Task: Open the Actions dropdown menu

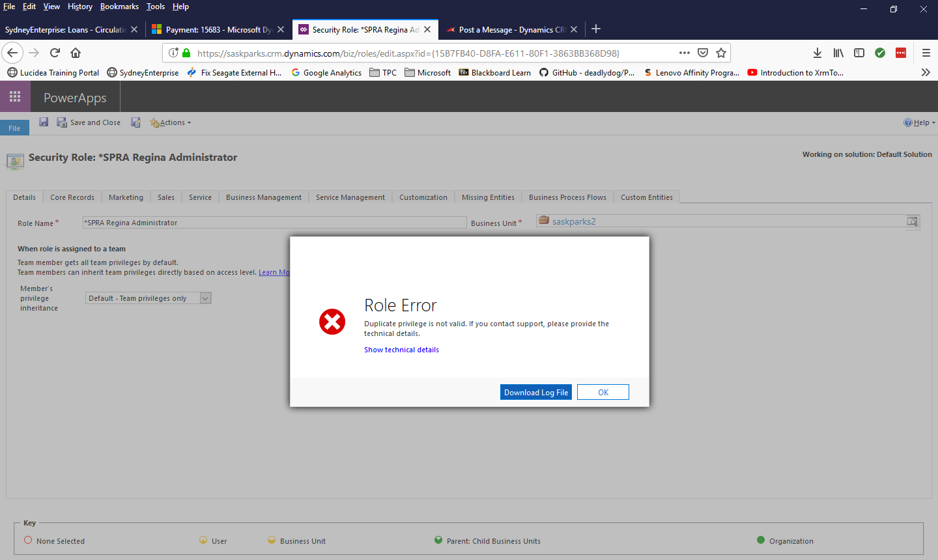Action: (x=171, y=122)
